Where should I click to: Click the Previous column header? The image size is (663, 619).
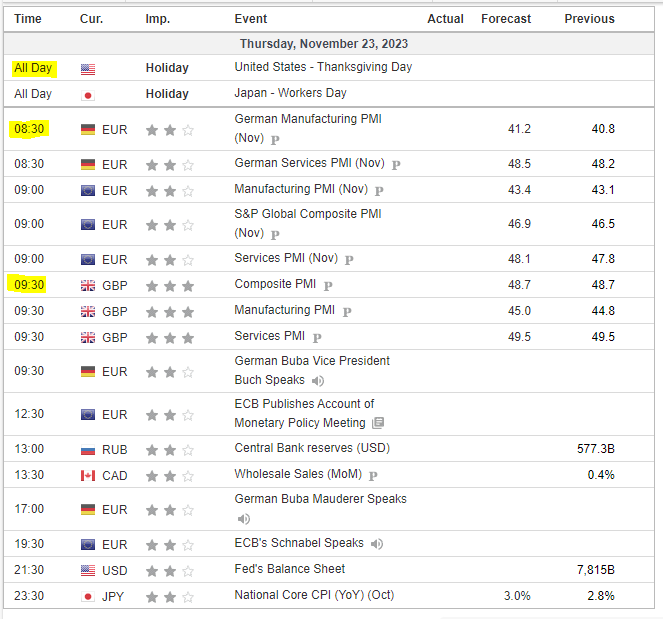click(x=589, y=19)
